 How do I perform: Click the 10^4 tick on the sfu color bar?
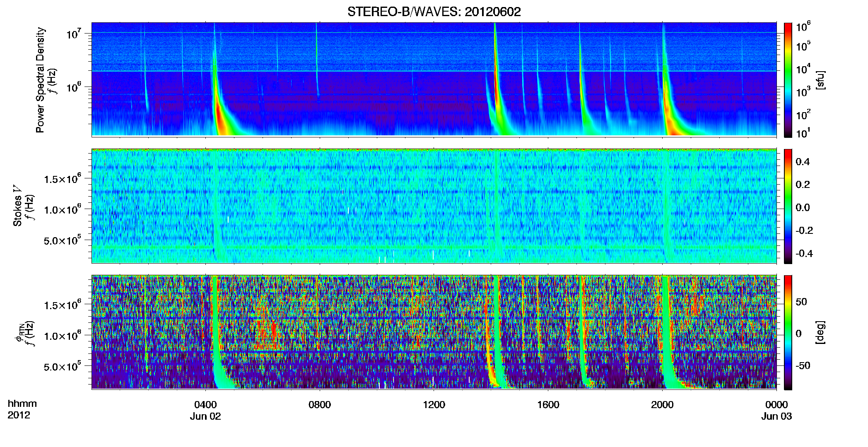point(803,68)
